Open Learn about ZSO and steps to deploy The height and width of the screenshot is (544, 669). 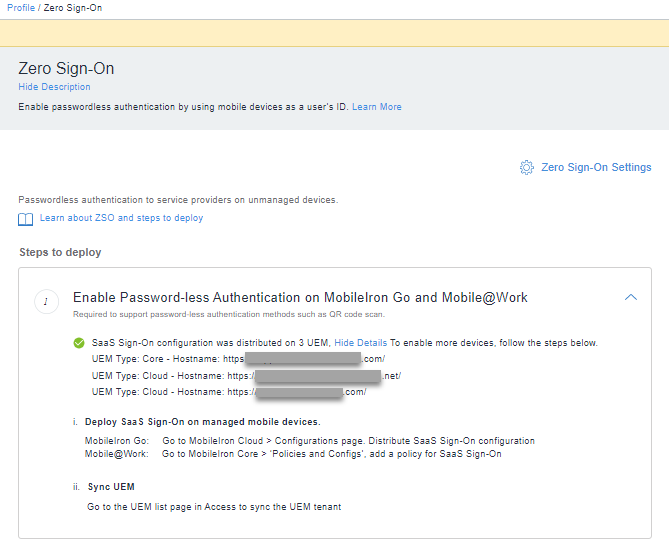point(121,218)
